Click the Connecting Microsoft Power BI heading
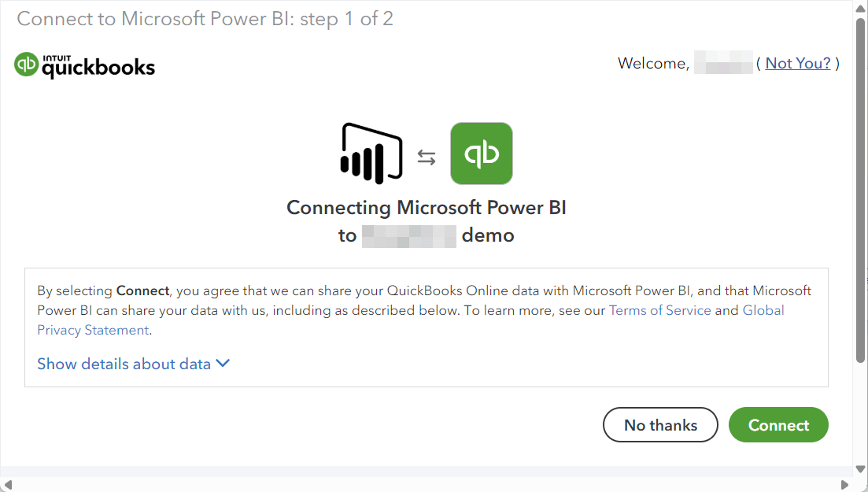The image size is (868, 492). (427, 207)
